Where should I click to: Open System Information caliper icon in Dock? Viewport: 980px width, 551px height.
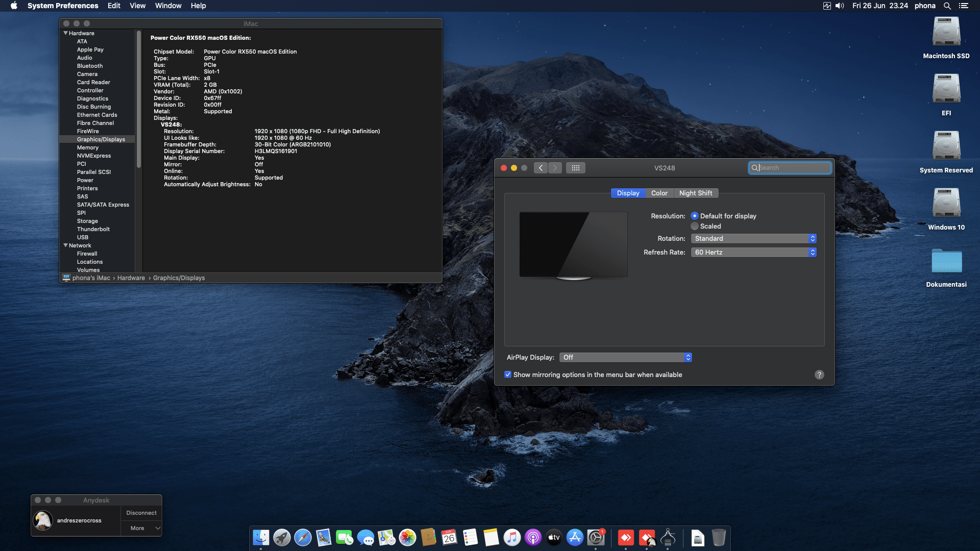[x=668, y=538]
